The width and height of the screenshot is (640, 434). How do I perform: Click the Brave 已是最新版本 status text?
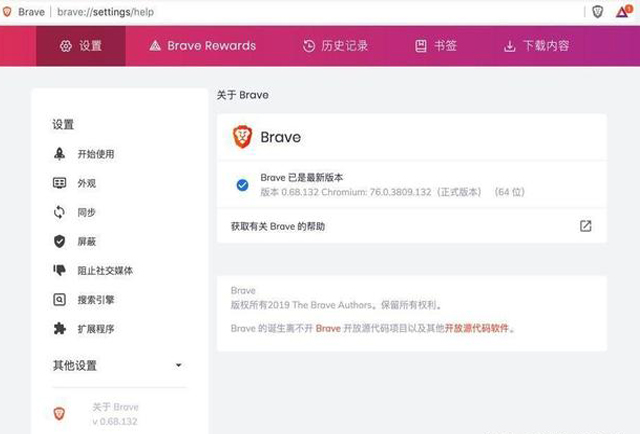[302, 178]
